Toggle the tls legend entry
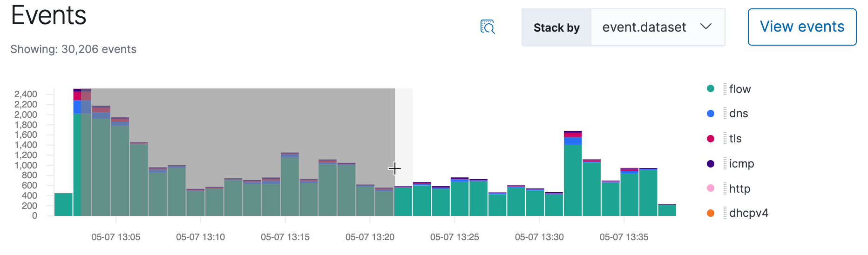The image size is (868, 255). pos(735,139)
